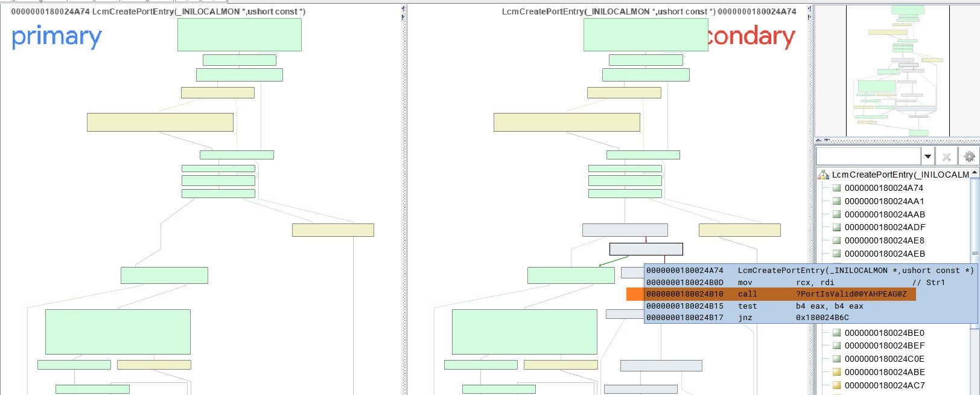
Task: Select tree node 0000000180024BEF
Action: 884,345
